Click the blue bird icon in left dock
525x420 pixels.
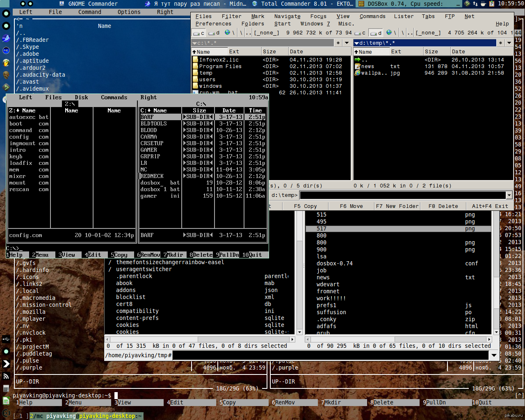click(x=6, y=38)
